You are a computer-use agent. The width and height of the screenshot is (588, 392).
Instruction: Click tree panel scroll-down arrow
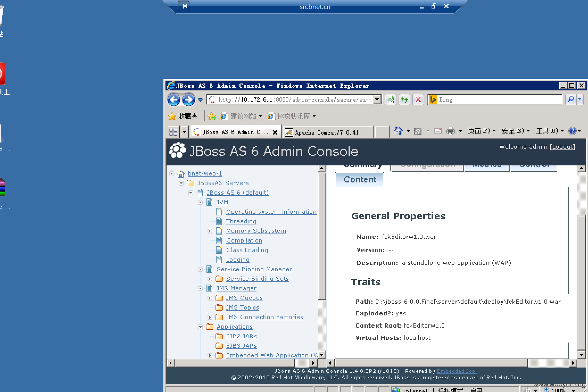pyautogui.click(x=322, y=355)
